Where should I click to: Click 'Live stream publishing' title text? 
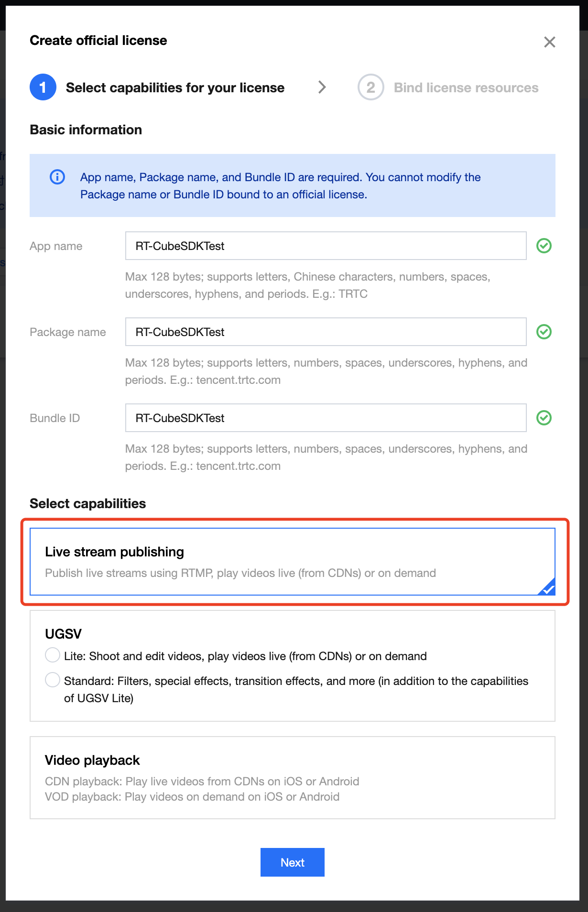tap(115, 552)
